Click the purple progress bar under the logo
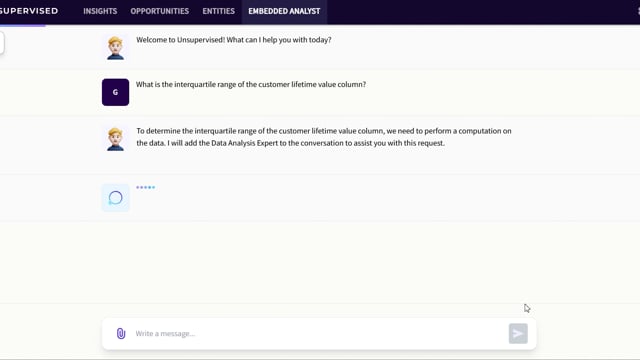The image size is (640, 360). [x=23, y=25]
